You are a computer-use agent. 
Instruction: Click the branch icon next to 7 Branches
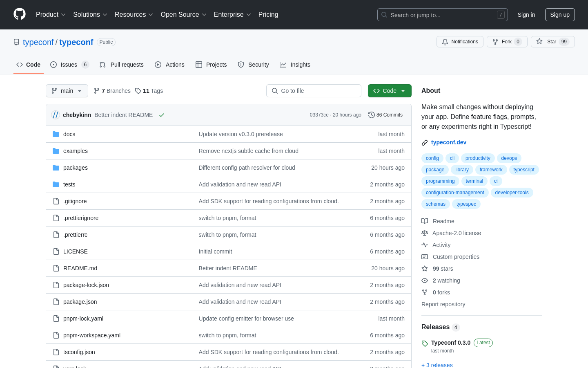pyautogui.click(x=97, y=91)
